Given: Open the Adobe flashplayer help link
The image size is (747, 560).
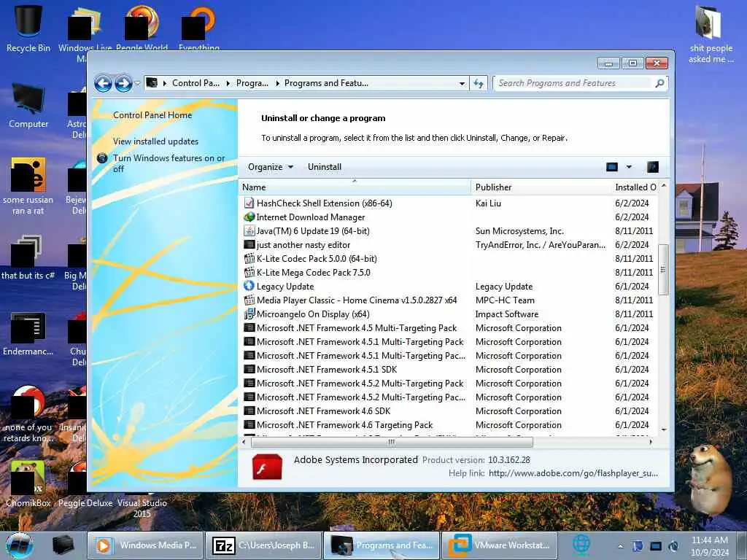Looking at the screenshot, I should click(573, 473).
